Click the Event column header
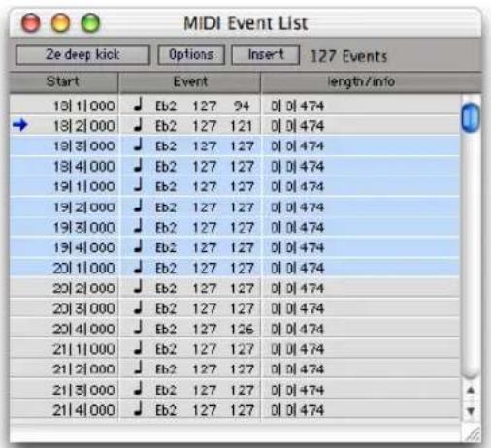 point(190,81)
